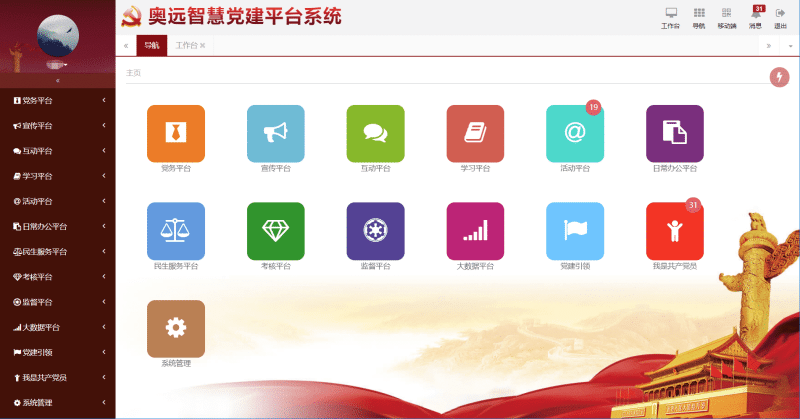Expand 党建引领 in the sidebar

click(x=58, y=352)
